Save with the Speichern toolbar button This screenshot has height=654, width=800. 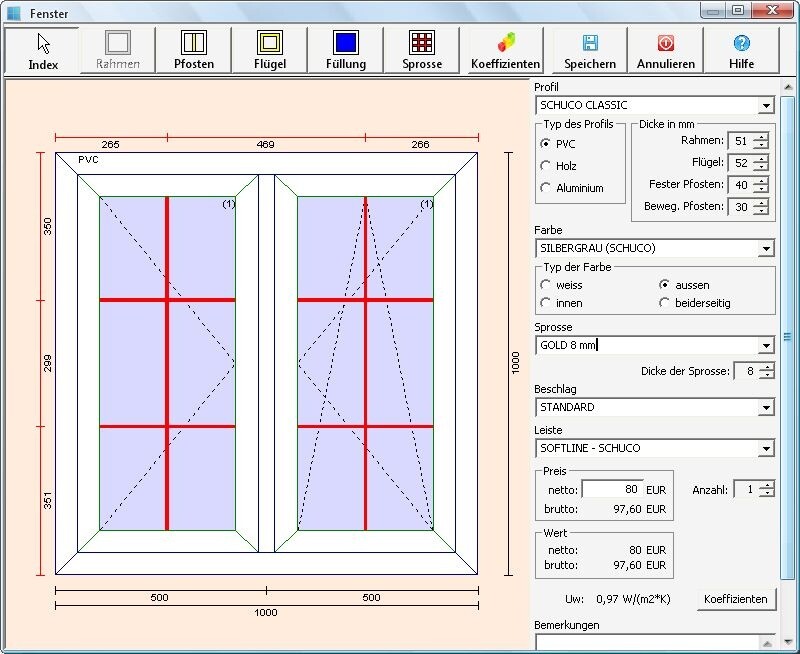(x=590, y=51)
